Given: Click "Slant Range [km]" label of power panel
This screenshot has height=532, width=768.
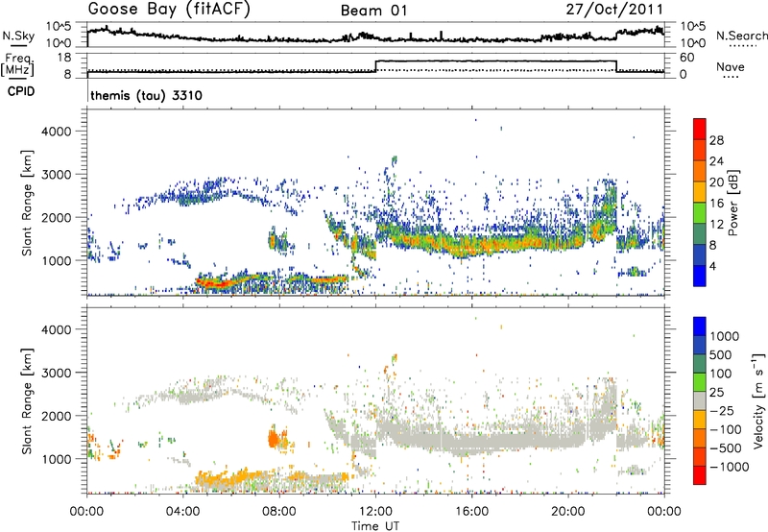Looking at the screenshot, I should (27, 203).
